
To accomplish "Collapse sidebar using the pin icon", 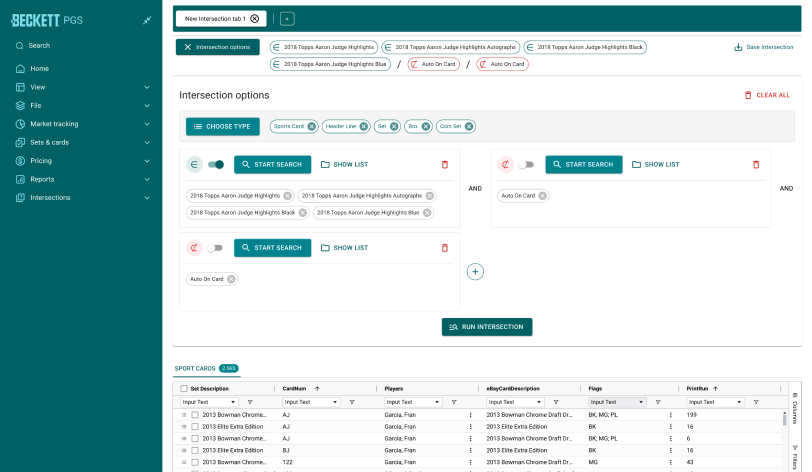I will pyautogui.click(x=147, y=20).
